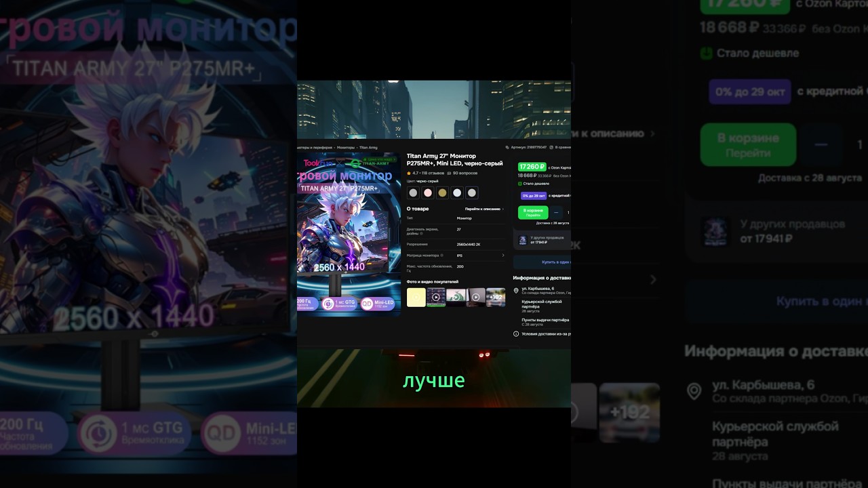
Task: Play the fourth customer video thumbnail
Action: coord(476,297)
